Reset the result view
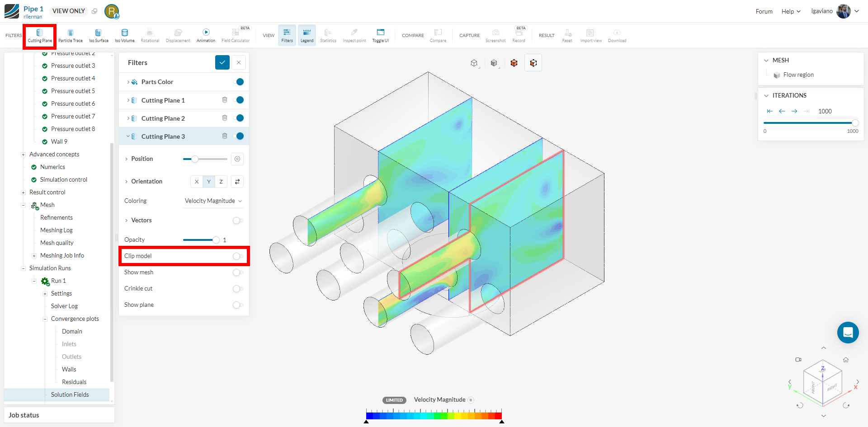Image resolution: width=868 pixels, height=427 pixels. [567, 36]
